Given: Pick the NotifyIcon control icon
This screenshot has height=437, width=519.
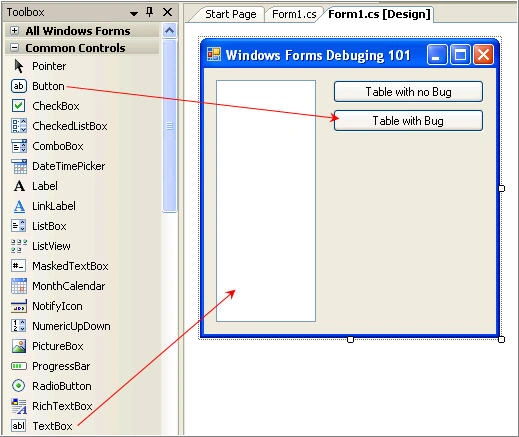Looking at the screenshot, I should pyautogui.click(x=19, y=306).
